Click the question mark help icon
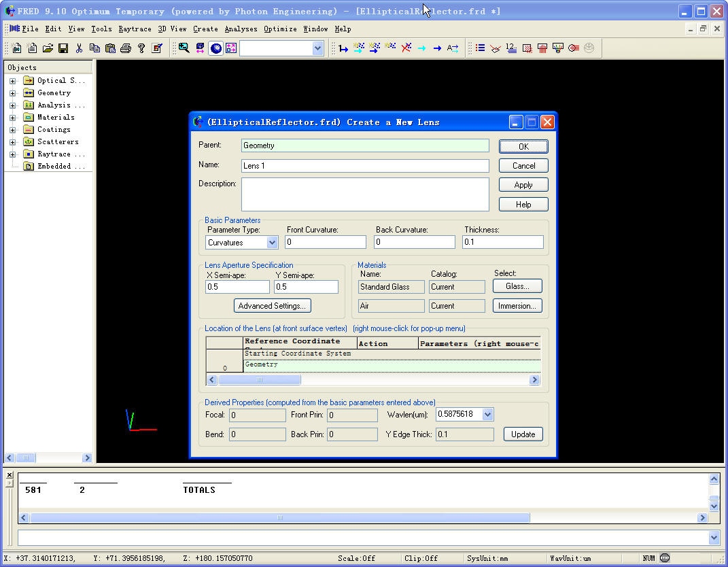 tap(141, 48)
